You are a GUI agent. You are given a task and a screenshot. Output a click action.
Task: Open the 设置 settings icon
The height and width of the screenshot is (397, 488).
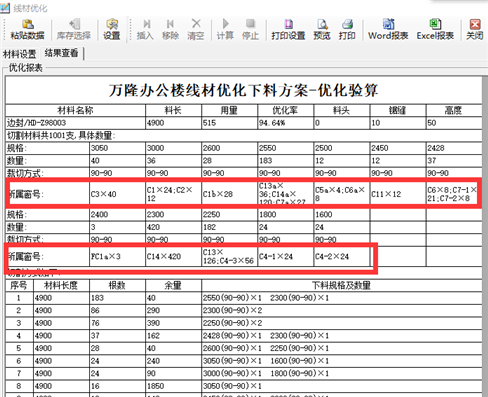tap(112, 29)
